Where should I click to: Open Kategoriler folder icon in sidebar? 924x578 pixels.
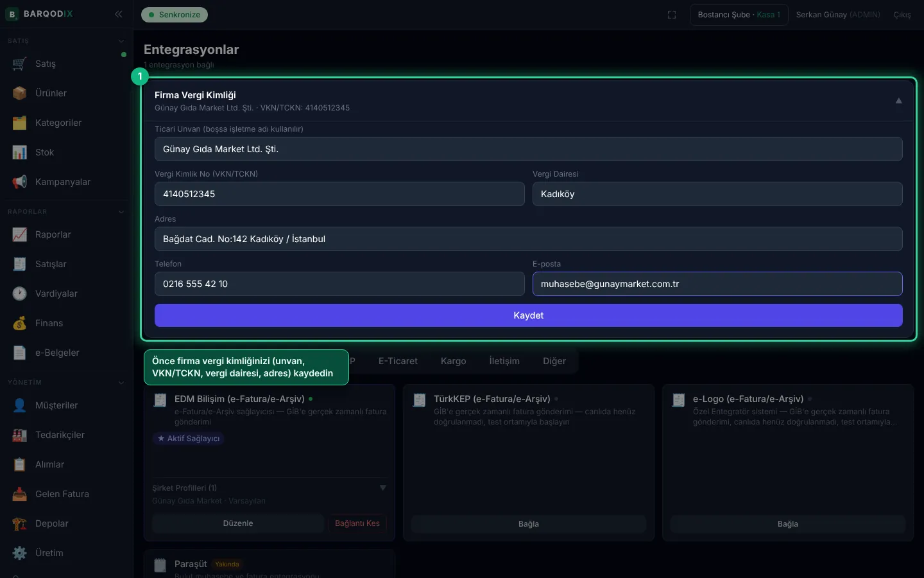(x=20, y=123)
